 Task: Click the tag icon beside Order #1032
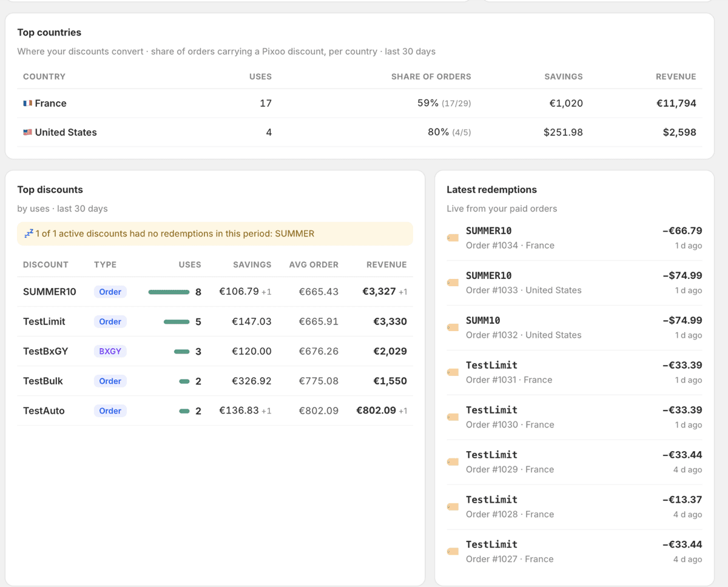tap(453, 327)
